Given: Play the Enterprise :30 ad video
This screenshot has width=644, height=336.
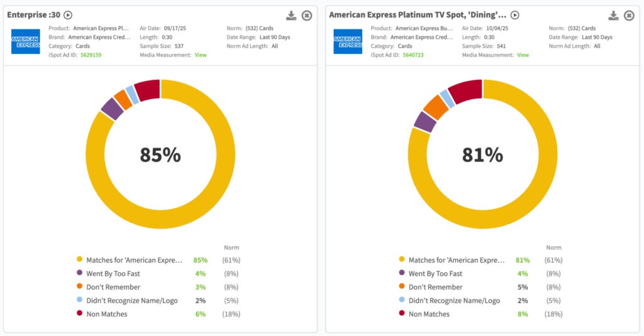Looking at the screenshot, I should coord(68,15).
